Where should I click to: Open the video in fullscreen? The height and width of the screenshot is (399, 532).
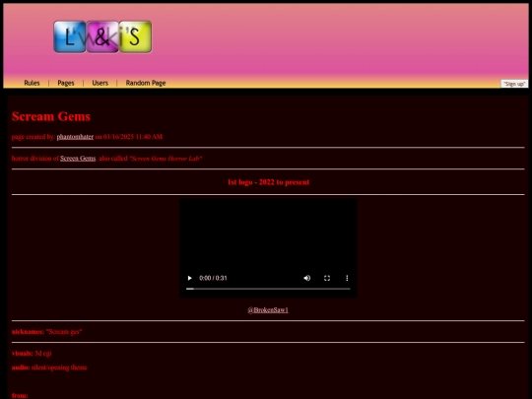(327, 278)
